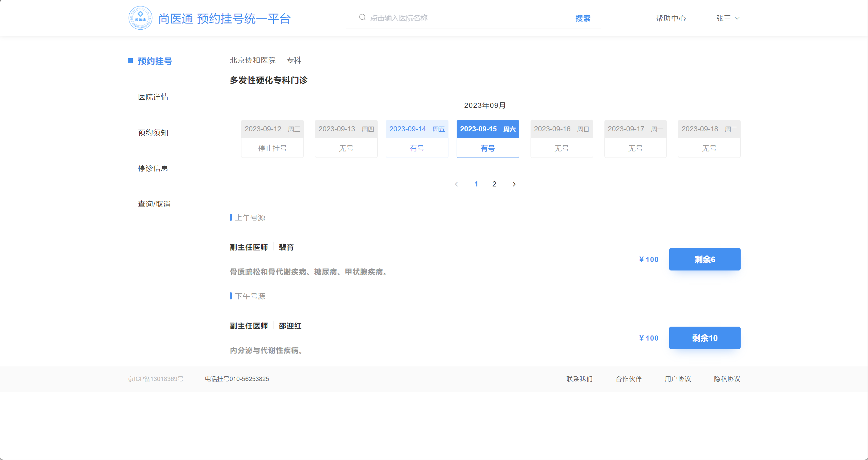
Task: Go to previous page arrow in pagination
Action: pyautogui.click(x=456, y=184)
